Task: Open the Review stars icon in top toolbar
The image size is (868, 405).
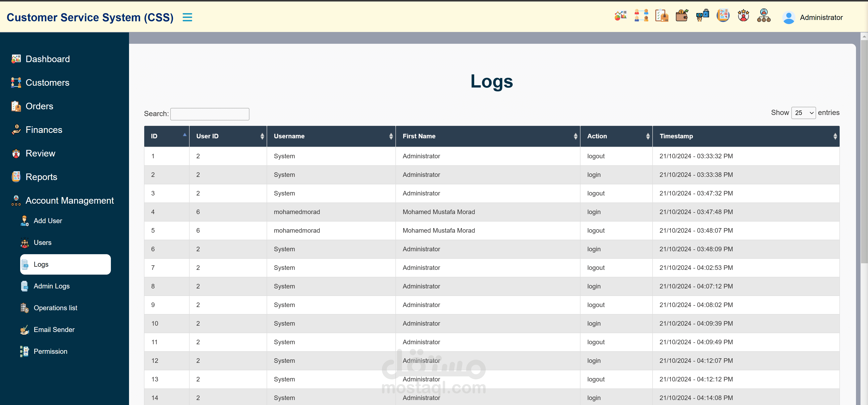Action: coord(743,15)
